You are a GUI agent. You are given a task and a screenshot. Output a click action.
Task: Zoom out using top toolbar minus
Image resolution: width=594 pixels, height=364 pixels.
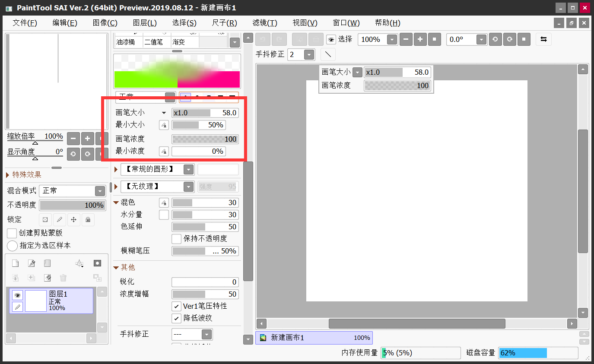pyautogui.click(x=406, y=39)
